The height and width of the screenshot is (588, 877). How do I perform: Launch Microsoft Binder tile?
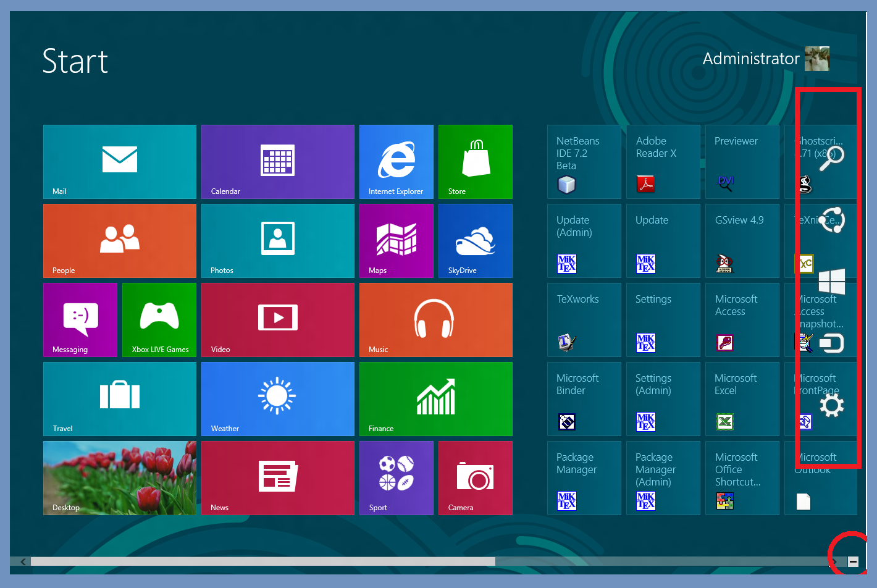(584, 399)
